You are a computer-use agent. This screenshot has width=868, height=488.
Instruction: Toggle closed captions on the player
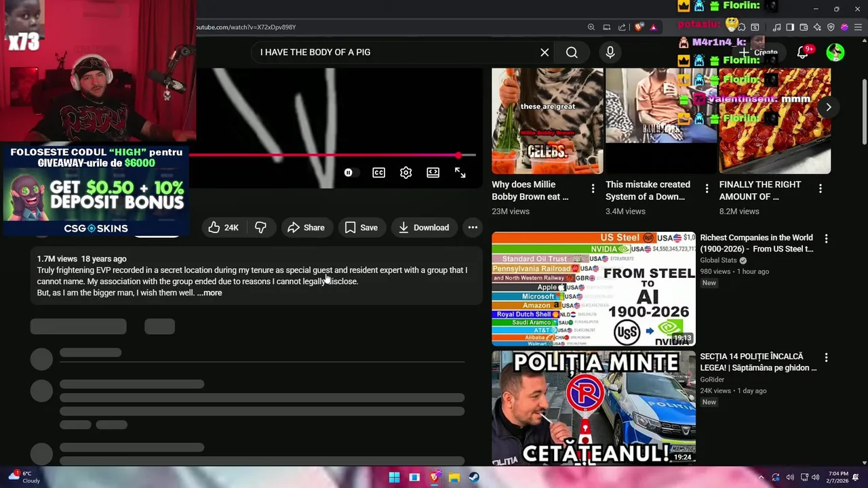(378, 173)
